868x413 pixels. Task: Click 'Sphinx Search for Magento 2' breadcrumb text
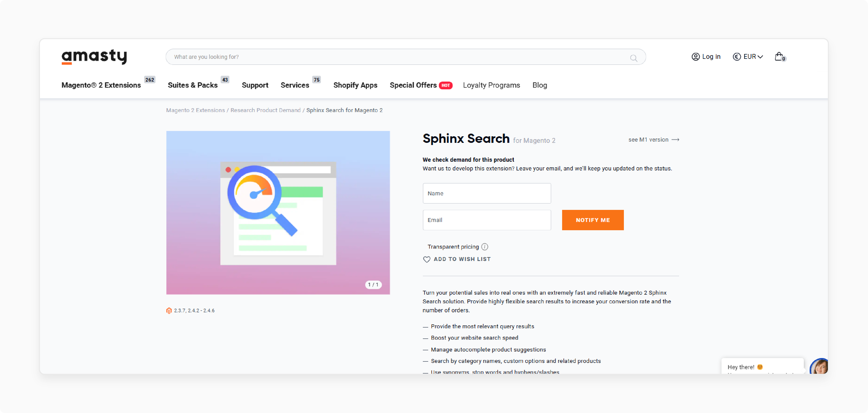(344, 110)
